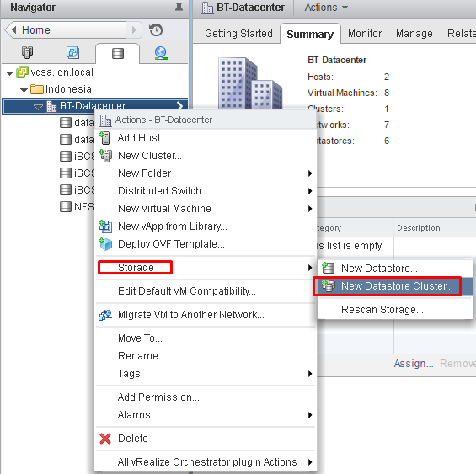Click the Add Host icon in the context menu

pyautogui.click(x=104, y=138)
